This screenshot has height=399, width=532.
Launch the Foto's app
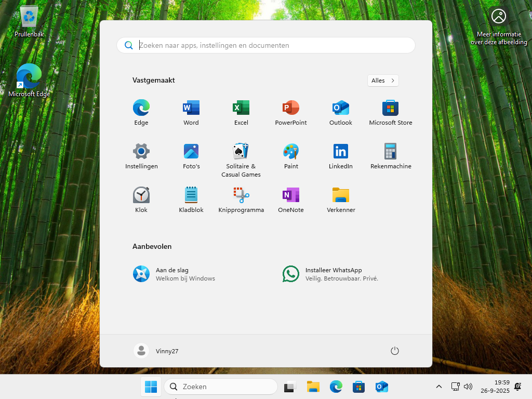pyautogui.click(x=191, y=156)
